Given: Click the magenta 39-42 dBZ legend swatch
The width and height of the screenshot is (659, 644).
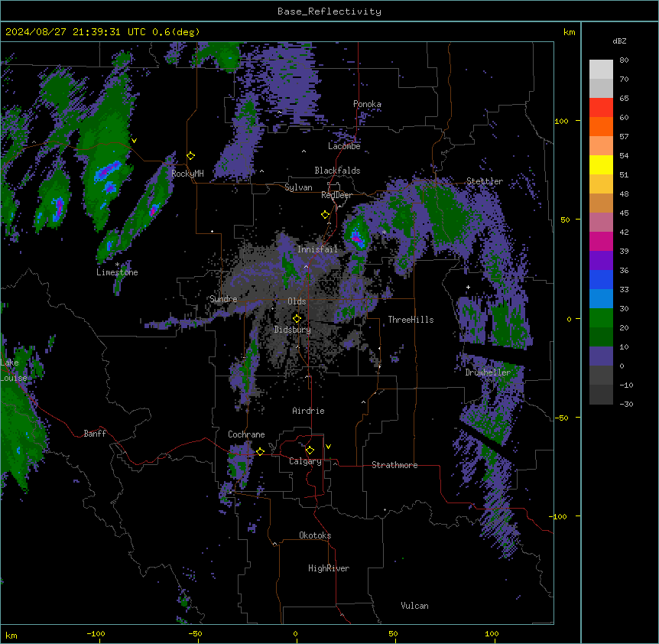Looking at the screenshot, I should (x=601, y=241).
